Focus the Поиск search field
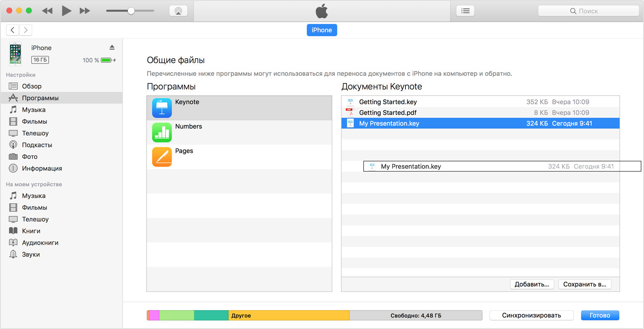644x329 pixels. (588, 11)
